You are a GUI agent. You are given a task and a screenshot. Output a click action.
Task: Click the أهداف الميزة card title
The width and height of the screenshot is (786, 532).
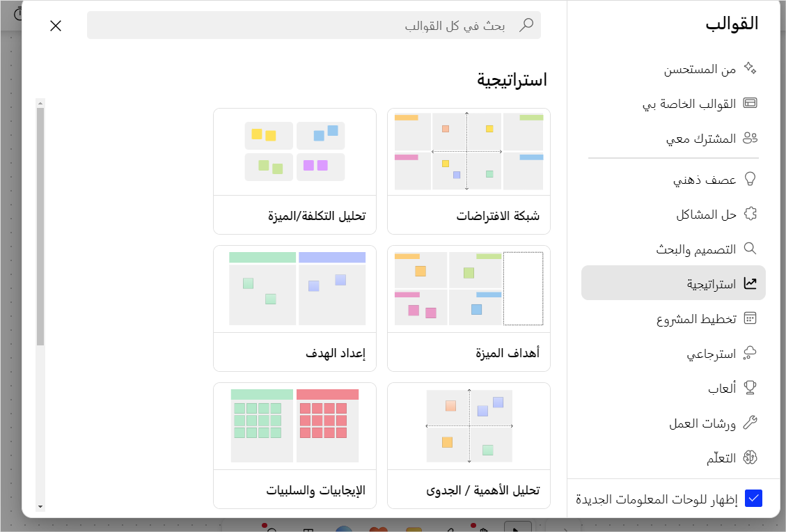click(508, 353)
